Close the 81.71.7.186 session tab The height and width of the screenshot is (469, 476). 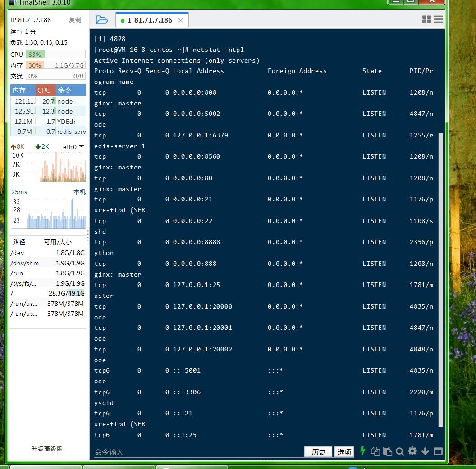coord(180,20)
